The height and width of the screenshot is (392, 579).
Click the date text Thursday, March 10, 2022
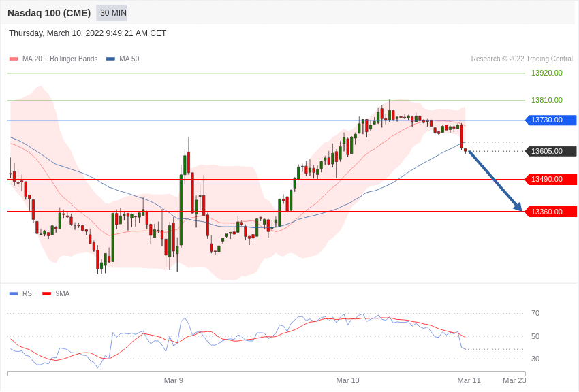click(56, 33)
